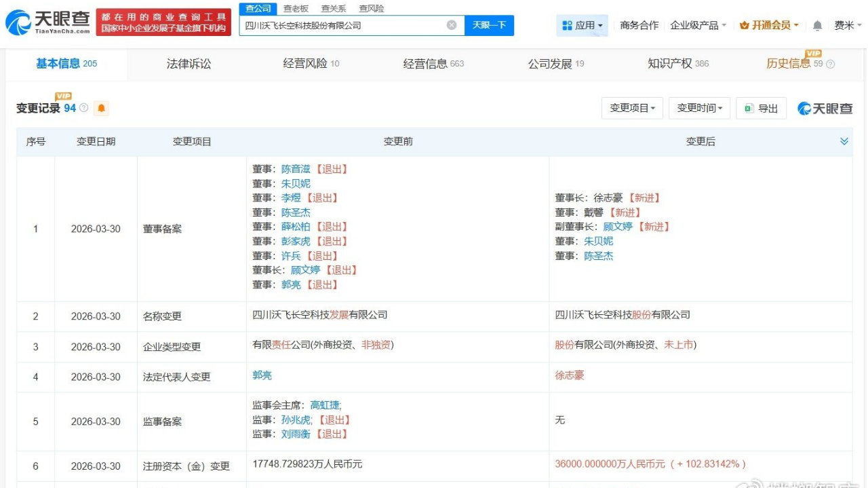The image size is (868, 488).
Task: Click the 变更日期 column header
Action: point(96,141)
